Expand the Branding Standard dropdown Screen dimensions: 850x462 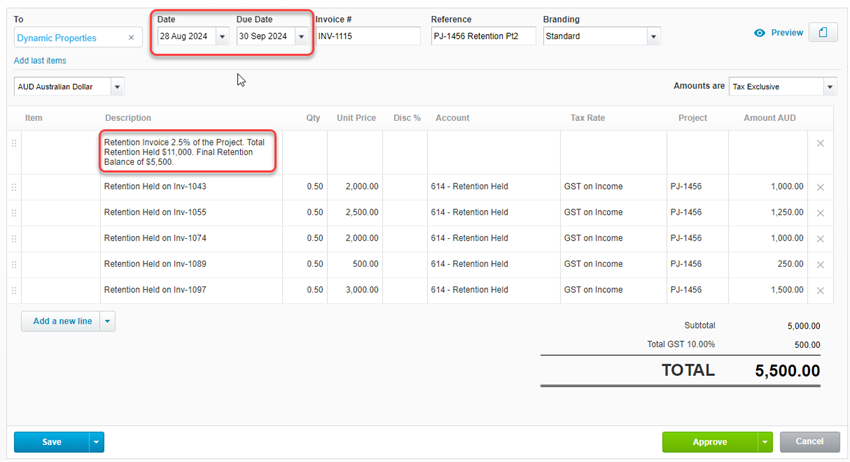click(653, 36)
